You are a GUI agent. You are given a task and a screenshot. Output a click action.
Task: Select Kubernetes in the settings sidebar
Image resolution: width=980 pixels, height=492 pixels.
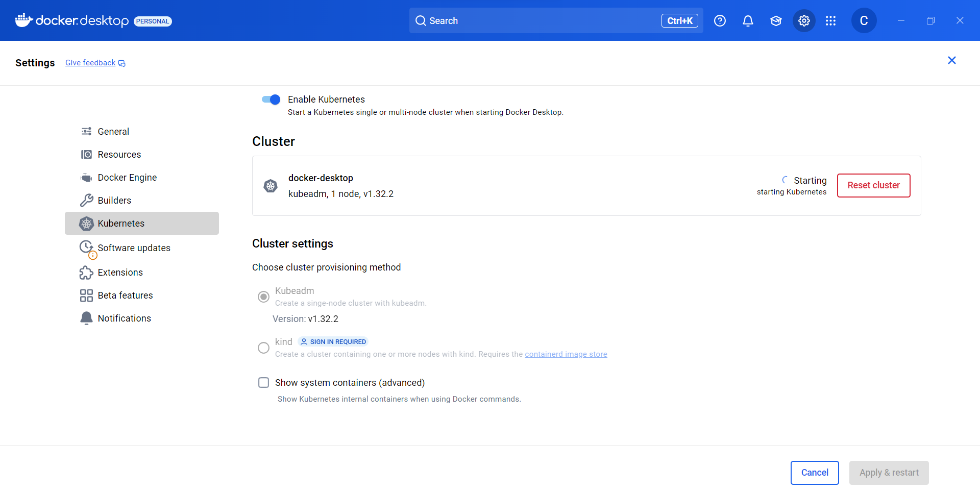142,224
